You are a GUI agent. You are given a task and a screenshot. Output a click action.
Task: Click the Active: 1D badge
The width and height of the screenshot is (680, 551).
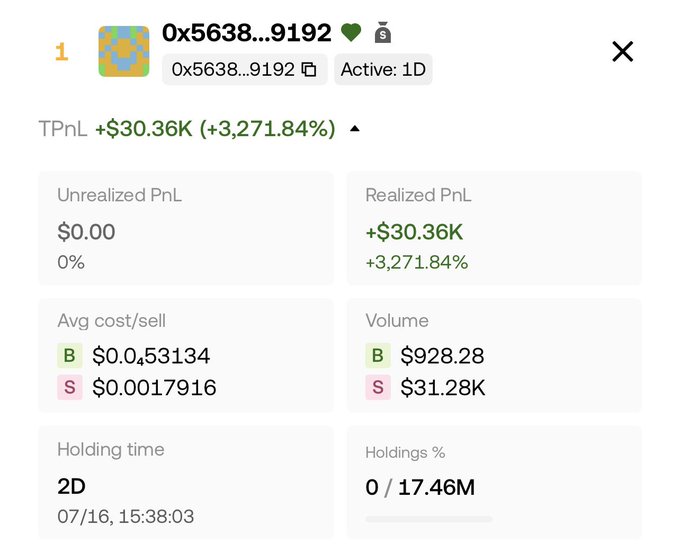coord(383,69)
